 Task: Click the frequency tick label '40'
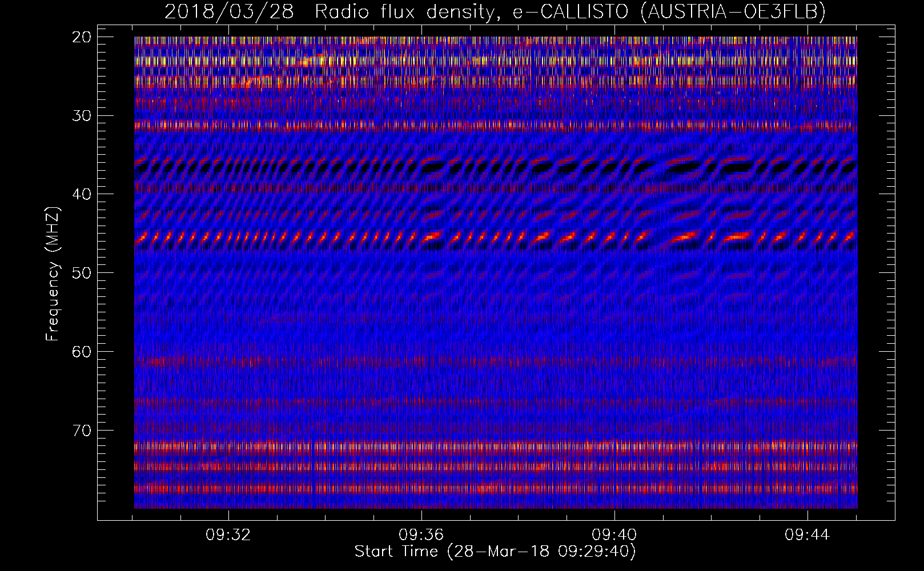[x=82, y=194]
